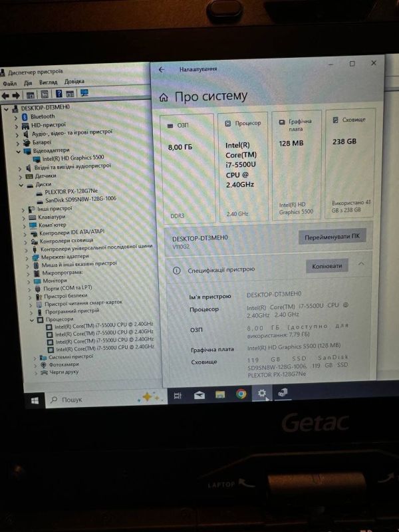Viewport: 399px width, 532px height.
Task: Open File Explorer from taskbar
Action: [x=220, y=394]
